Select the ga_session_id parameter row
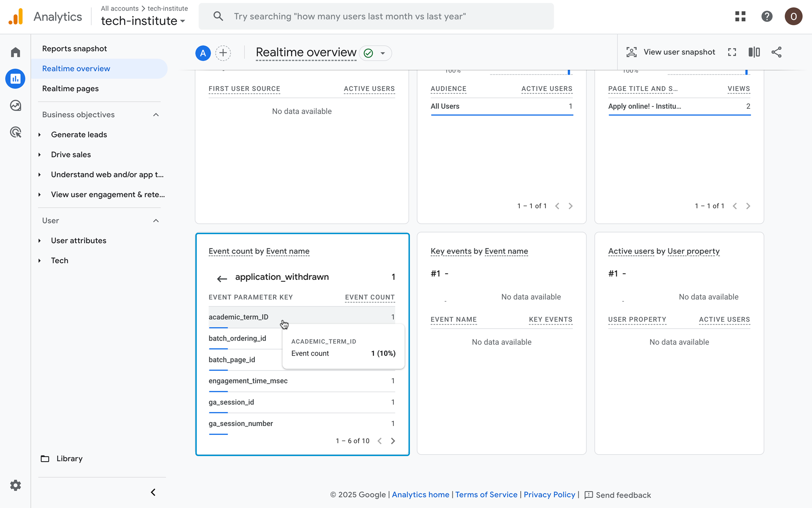The width and height of the screenshot is (812, 508). (302, 402)
